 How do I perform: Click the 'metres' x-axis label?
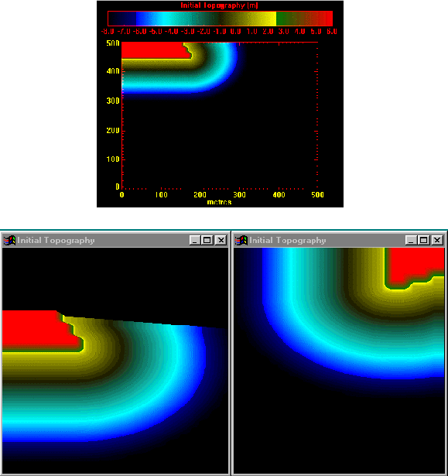coord(219,202)
